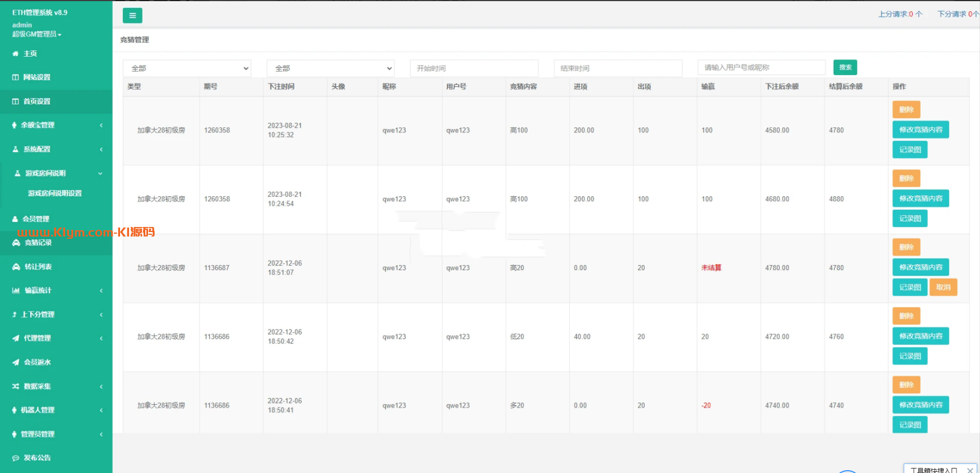
Task: Click the 搜索 search button
Action: 845,67
